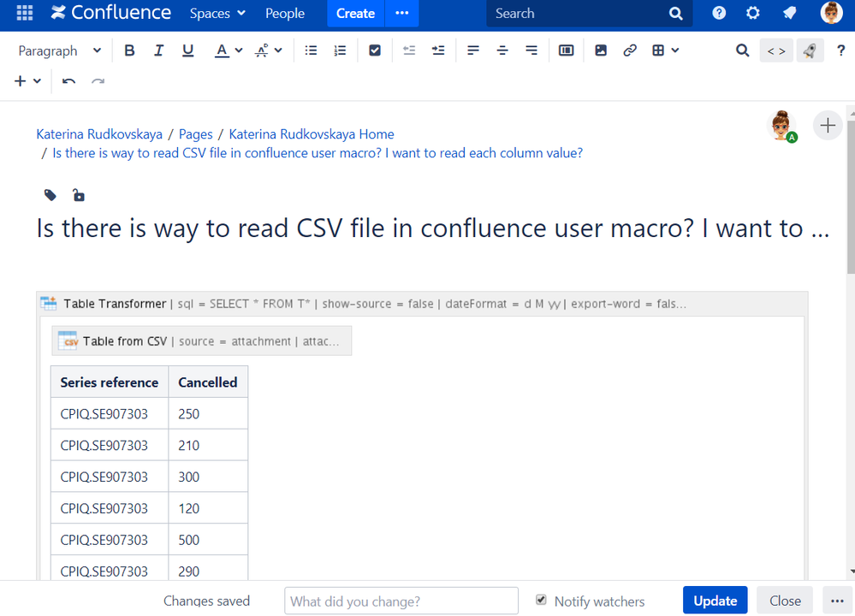Image resolution: width=855 pixels, height=616 pixels.
Task: Click the Create button
Action: pos(355,13)
